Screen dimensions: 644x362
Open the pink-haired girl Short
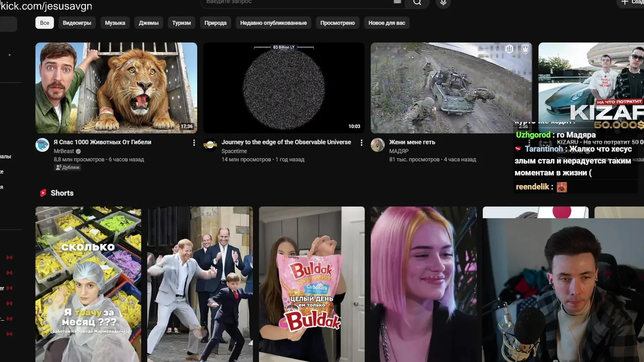point(424,284)
